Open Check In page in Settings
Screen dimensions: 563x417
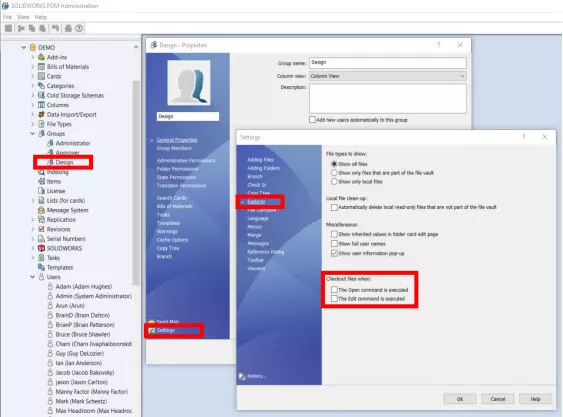(257, 185)
